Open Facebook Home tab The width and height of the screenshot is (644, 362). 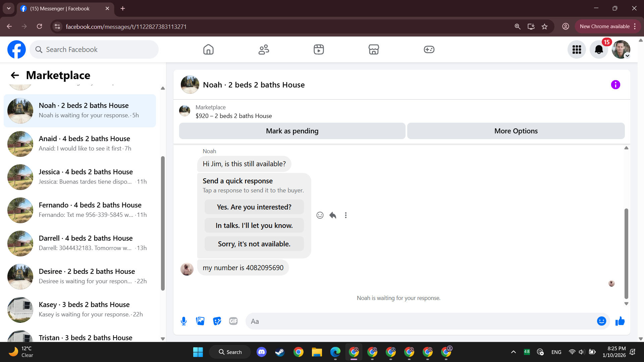208,50
